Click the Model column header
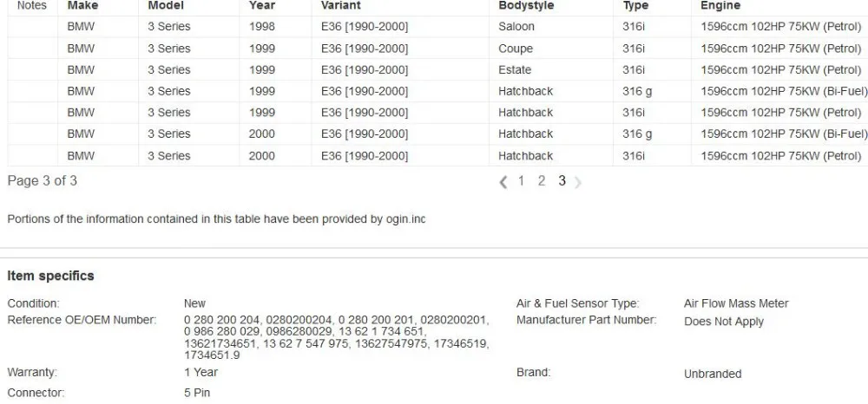868x404 pixels. point(166,5)
